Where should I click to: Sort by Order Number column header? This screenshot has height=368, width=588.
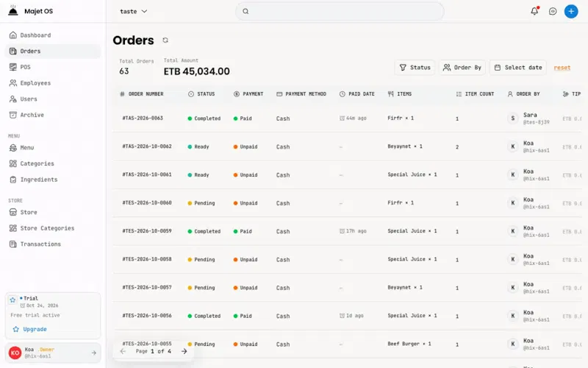click(x=142, y=94)
